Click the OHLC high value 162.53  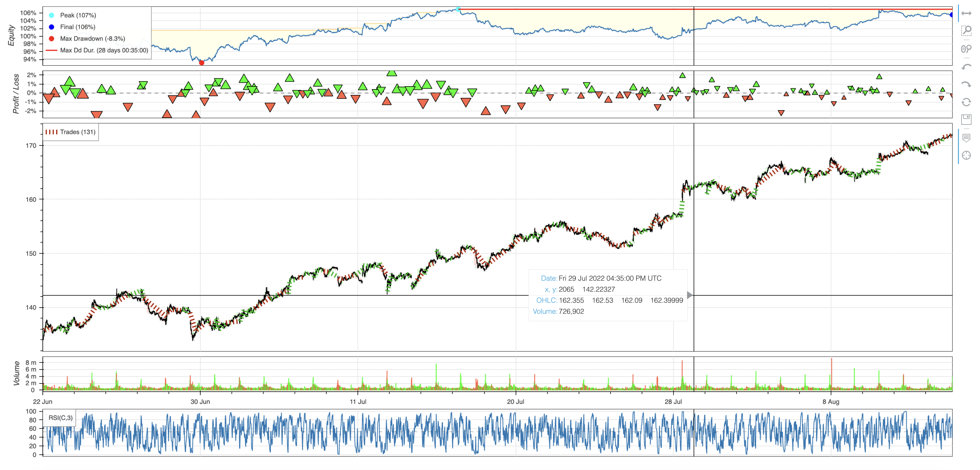point(602,300)
